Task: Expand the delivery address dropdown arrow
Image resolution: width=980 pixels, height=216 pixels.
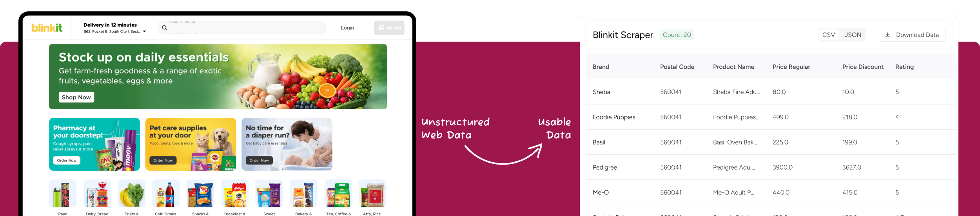Action: (144, 31)
